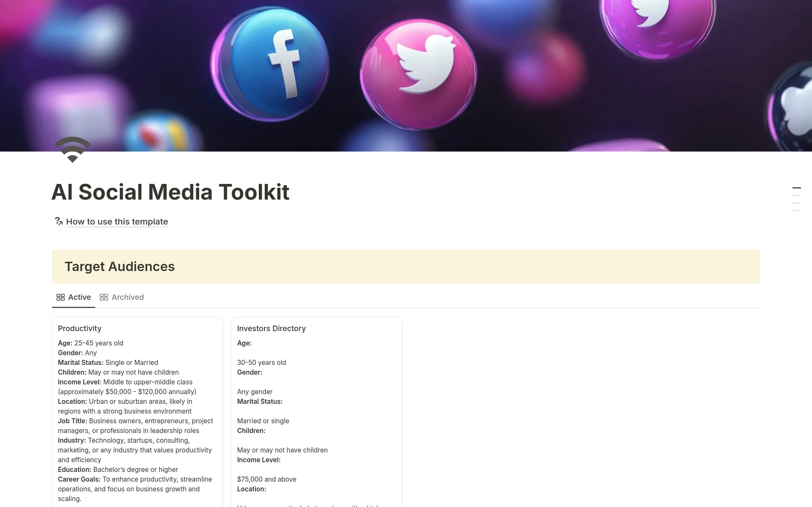Viewport: 812px width, 507px height.
Task: Click the dark top line of the table of contents
Action: [797, 188]
